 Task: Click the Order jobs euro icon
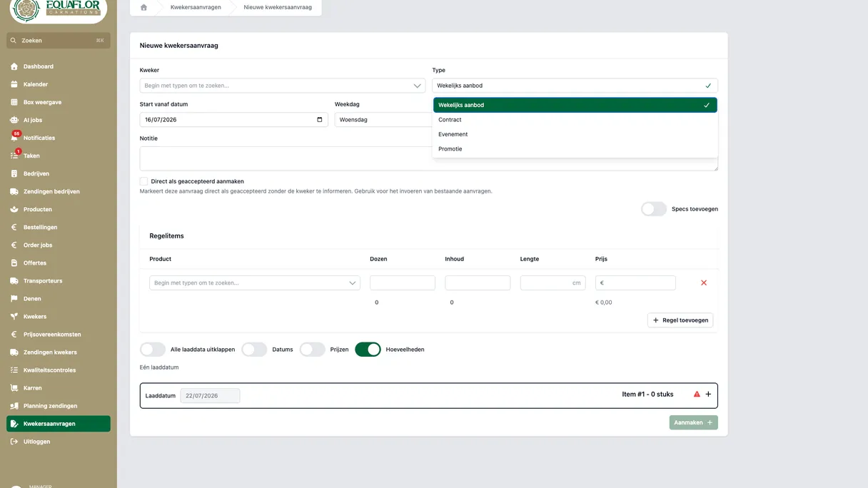tap(14, 245)
